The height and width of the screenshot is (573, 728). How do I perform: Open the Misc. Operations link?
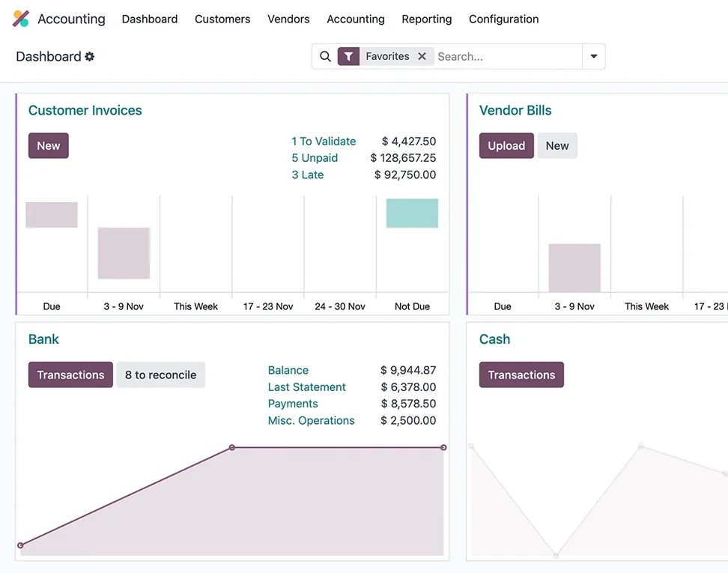(311, 420)
